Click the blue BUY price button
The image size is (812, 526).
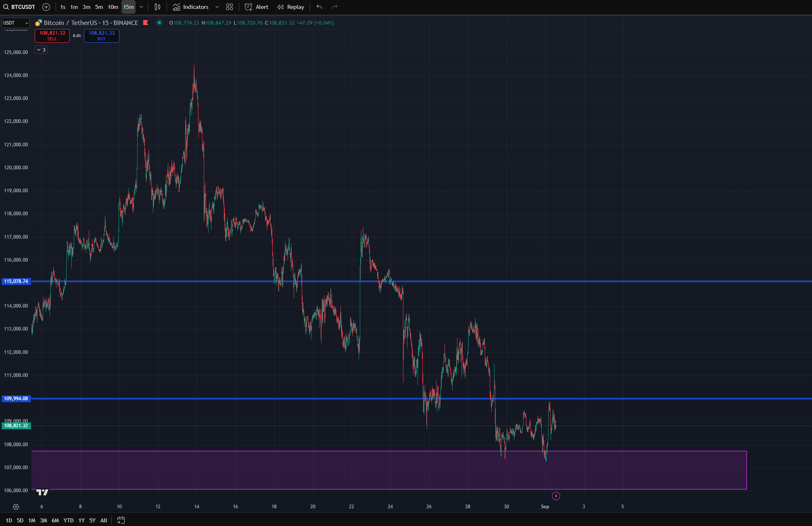(101, 35)
